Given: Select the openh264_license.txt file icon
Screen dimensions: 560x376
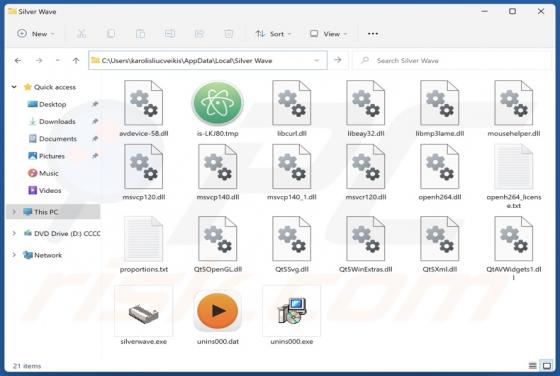Looking at the screenshot, I should pyautogui.click(x=514, y=166).
